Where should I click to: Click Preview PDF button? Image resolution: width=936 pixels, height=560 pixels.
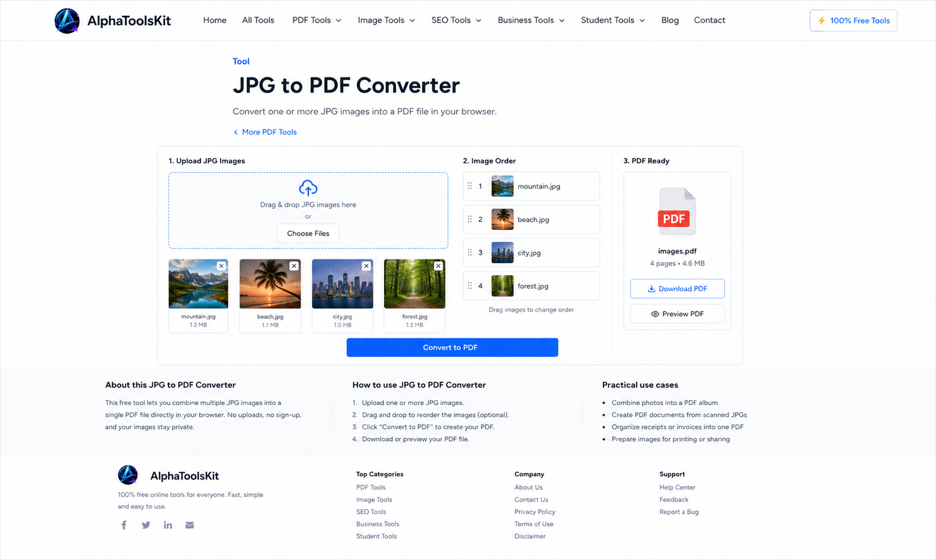click(x=677, y=314)
